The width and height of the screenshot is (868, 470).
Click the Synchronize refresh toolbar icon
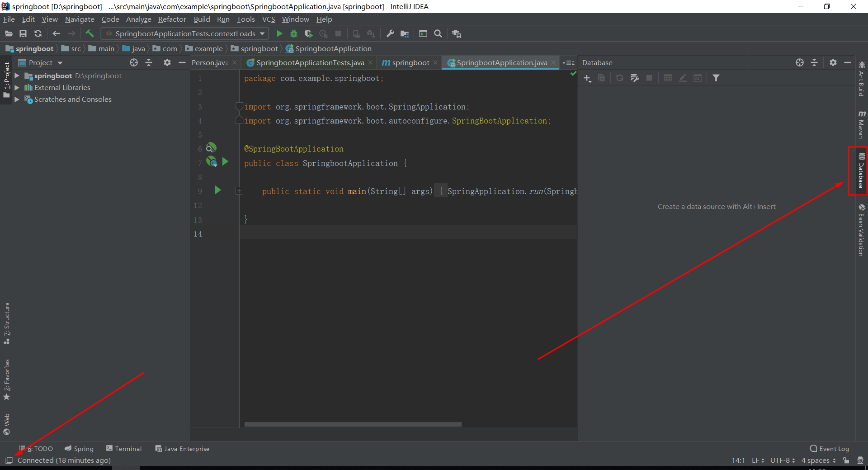(x=38, y=33)
